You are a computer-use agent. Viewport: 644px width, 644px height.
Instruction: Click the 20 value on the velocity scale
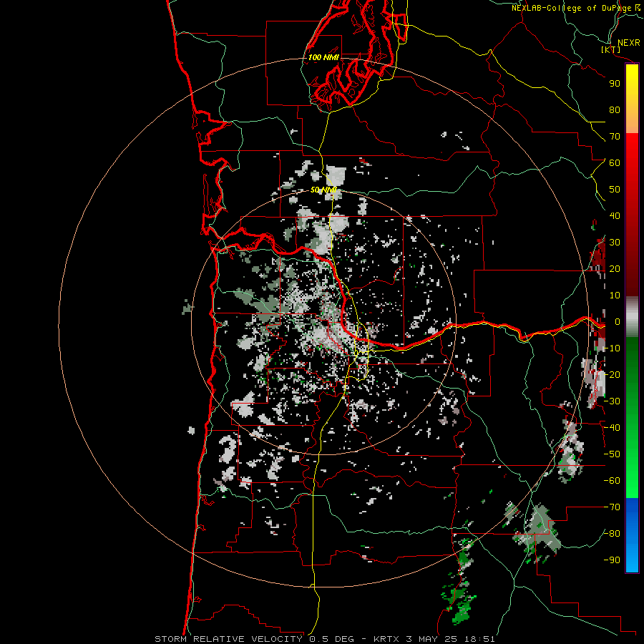(615, 269)
